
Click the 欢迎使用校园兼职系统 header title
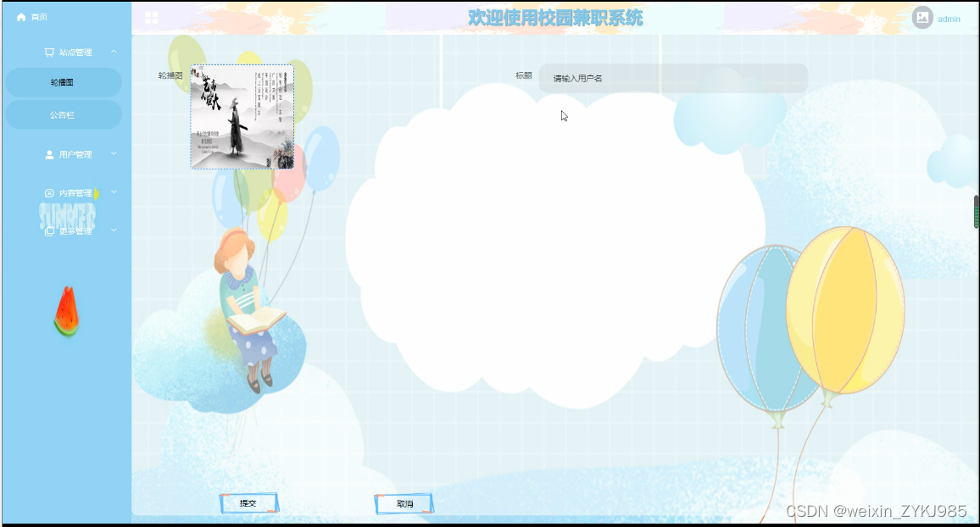tap(555, 18)
